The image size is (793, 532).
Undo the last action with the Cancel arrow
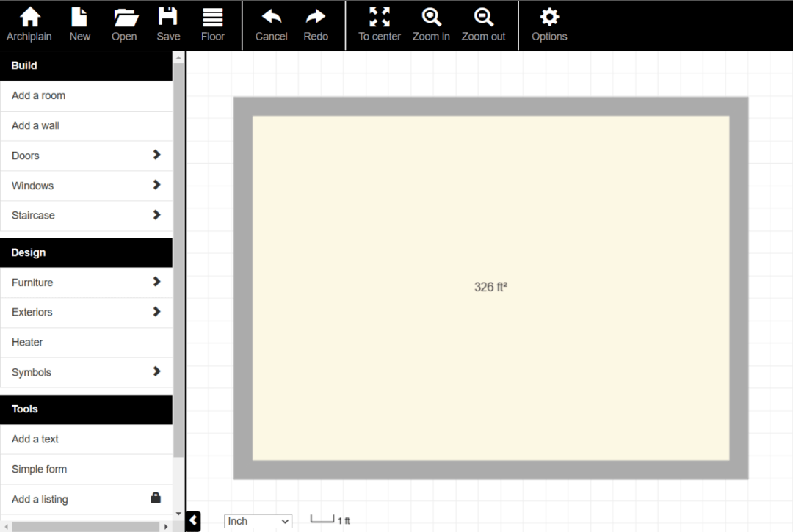point(271,24)
